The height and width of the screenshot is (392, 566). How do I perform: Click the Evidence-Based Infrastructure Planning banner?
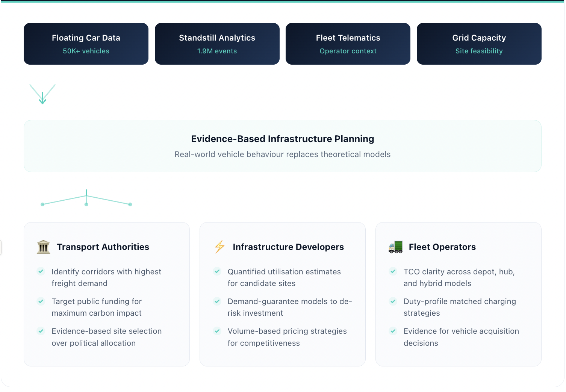pos(282,146)
